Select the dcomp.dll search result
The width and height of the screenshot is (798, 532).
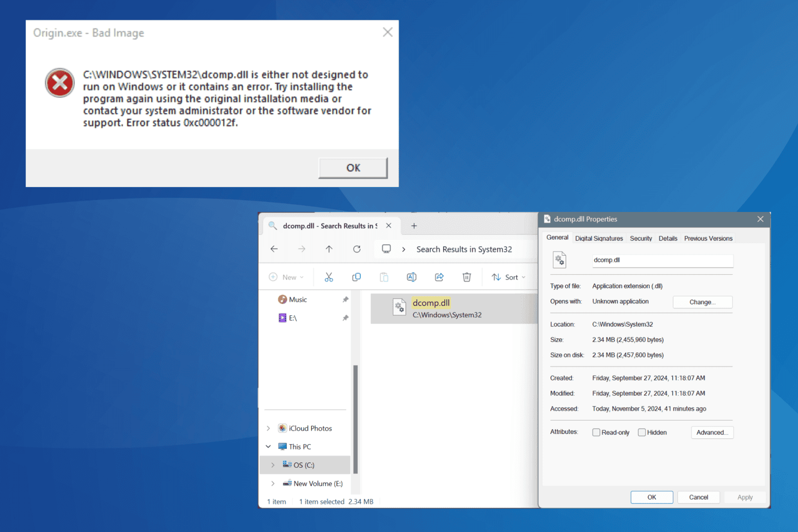click(x=454, y=309)
